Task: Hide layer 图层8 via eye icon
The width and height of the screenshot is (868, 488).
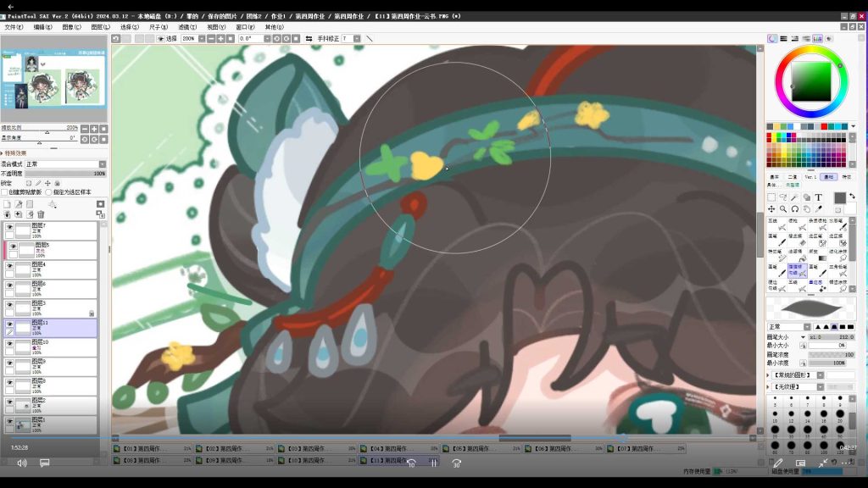Action: pyautogui.click(x=9, y=382)
